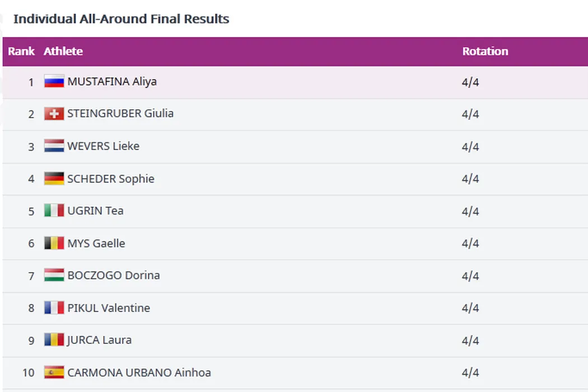Click the Italian flag beside Ugrin

point(54,211)
